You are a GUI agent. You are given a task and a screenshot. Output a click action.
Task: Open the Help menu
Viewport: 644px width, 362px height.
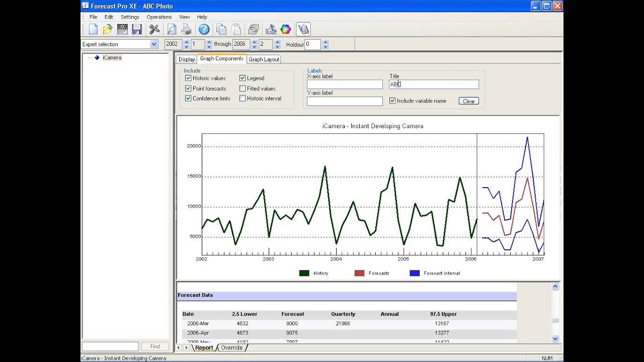(202, 17)
